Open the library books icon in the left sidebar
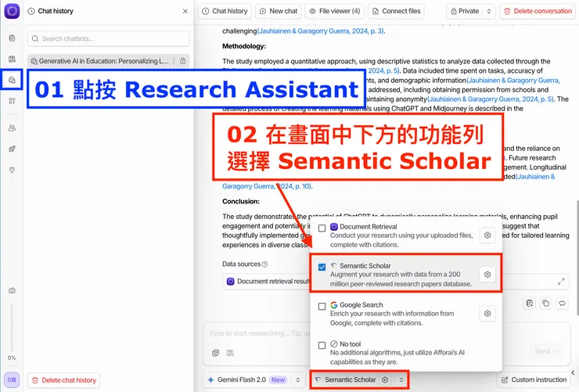 pyautogui.click(x=13, y=59)
